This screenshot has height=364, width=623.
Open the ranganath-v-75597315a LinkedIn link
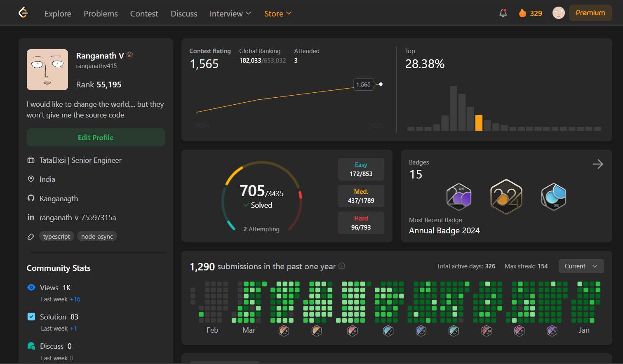[78, 218]
